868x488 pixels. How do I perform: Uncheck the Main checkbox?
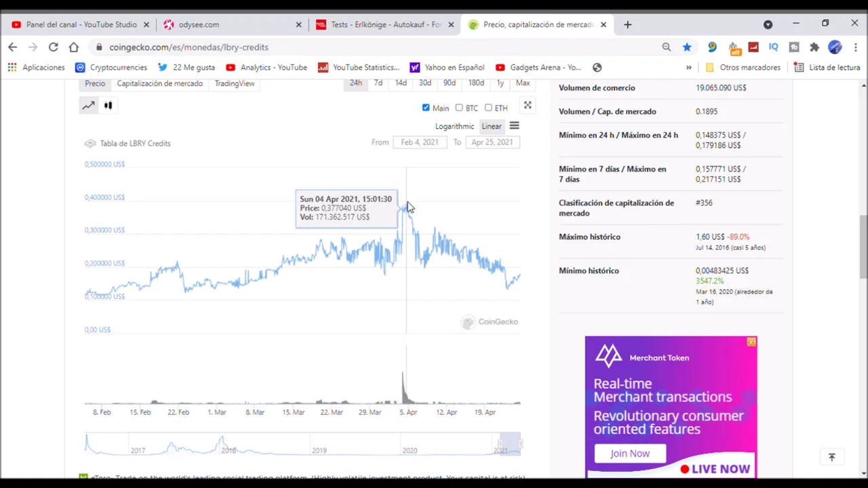(426, 107)
